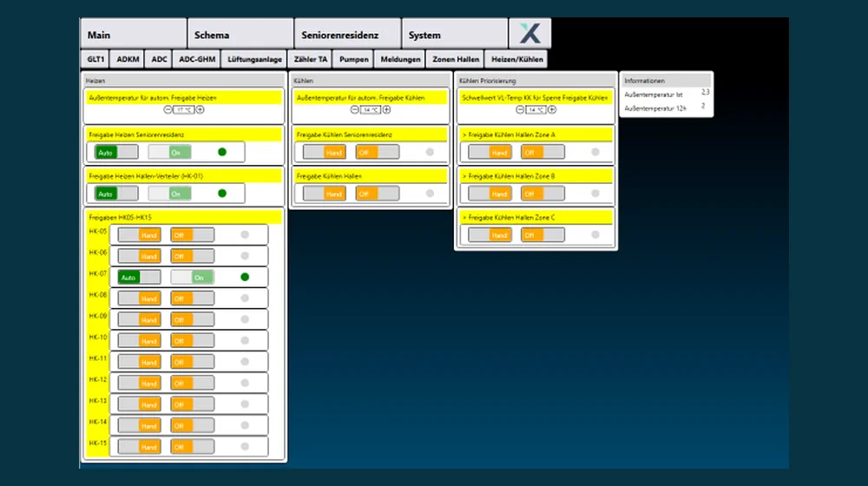Toggle Off/On switch for HK-12
The height and width of the screenshot is (486, 868).
point(192,383)
